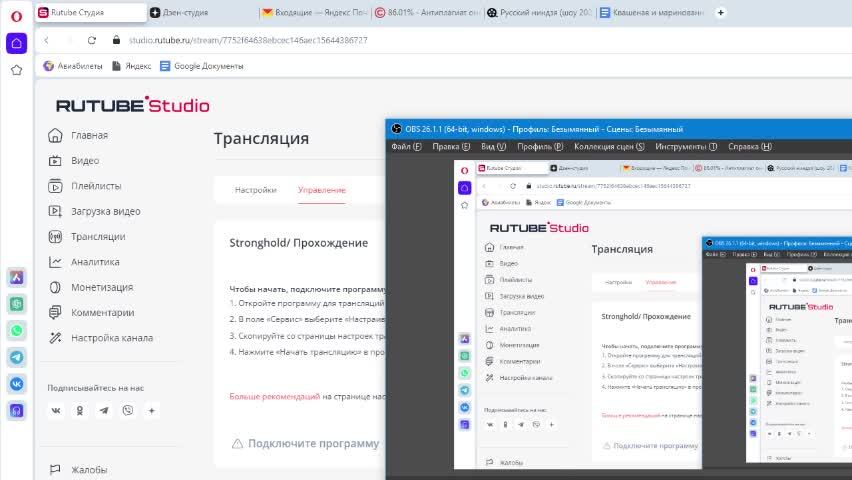Screen dimensions: 852x480
Task: Click Telegram social icon in footer
Action: 104,410
